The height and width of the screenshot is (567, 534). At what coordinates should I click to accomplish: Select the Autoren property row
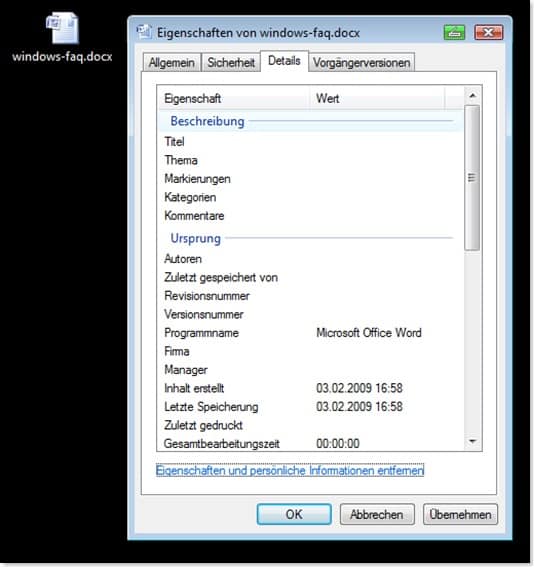[x=311, y=259]
